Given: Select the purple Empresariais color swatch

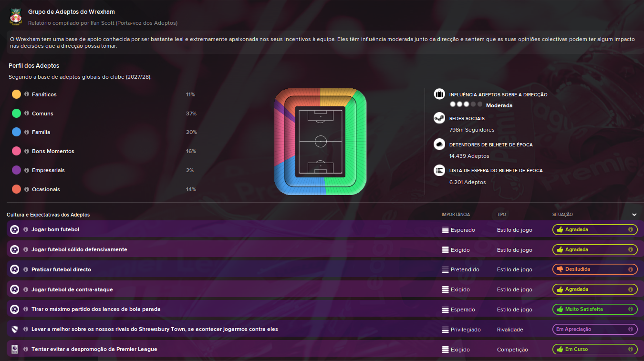Looking at the screenshot, I should pyautogui.click(x=16, y=170).
